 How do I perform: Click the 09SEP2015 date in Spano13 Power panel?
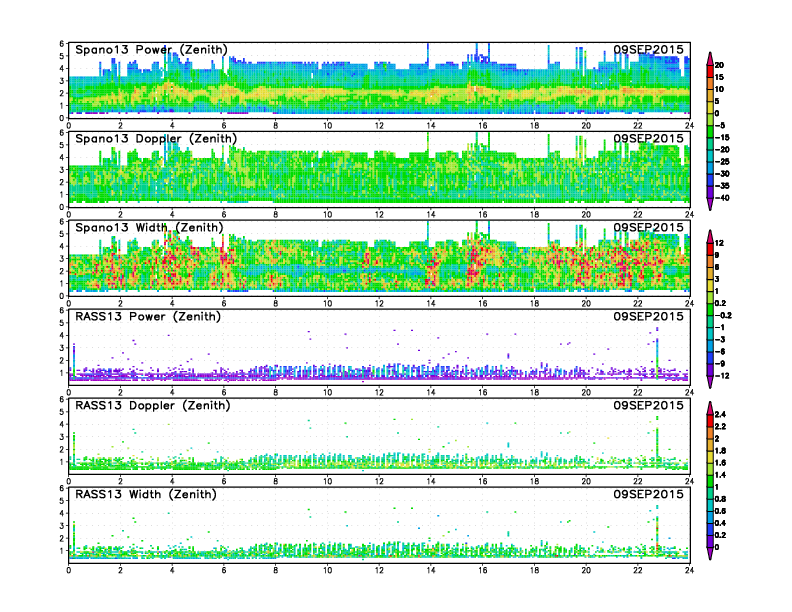coord(649,49)
